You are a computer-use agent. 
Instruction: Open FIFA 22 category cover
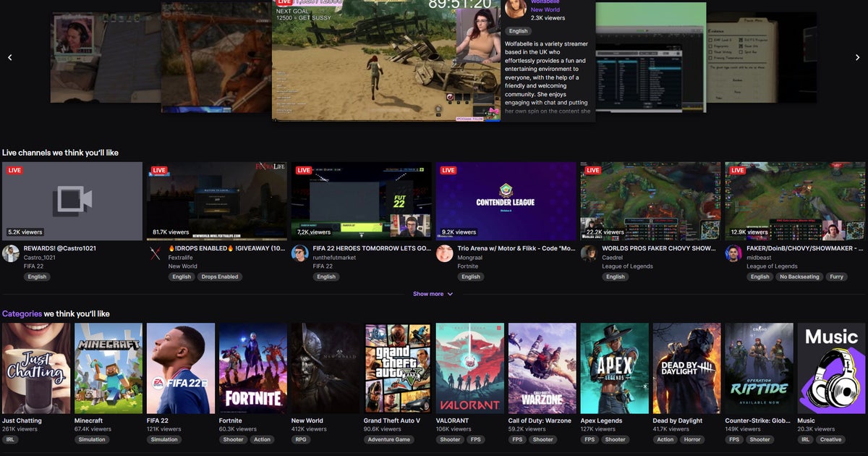[x=181, y=368]
